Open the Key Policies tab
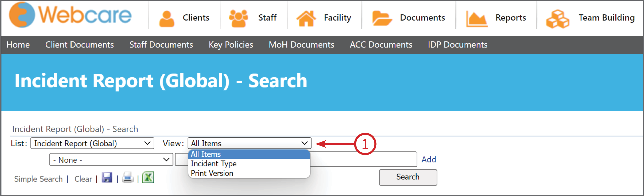This screenshot has height=196, width=644. pyautogui.click(x=231, y=45)
